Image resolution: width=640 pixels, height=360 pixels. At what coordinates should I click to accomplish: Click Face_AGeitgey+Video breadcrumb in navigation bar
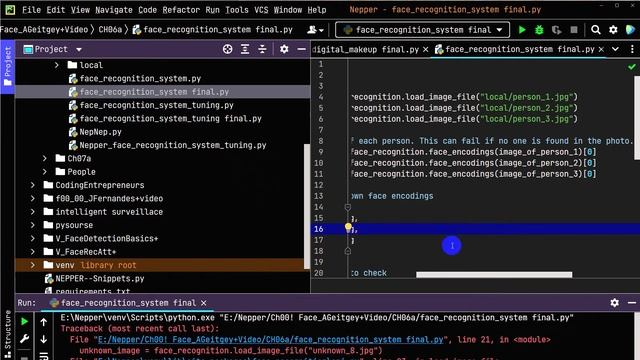pos(44,30)
